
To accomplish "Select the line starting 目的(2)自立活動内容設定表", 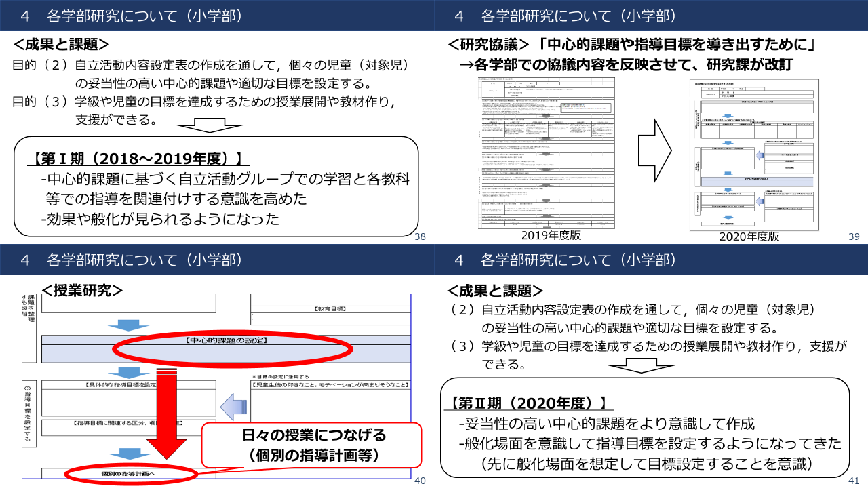I will 211,65.
